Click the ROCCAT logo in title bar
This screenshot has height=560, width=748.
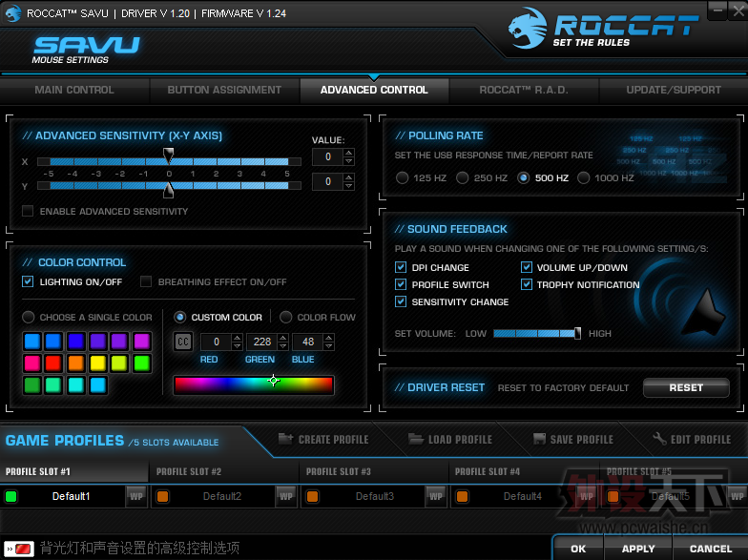point(13,13)
